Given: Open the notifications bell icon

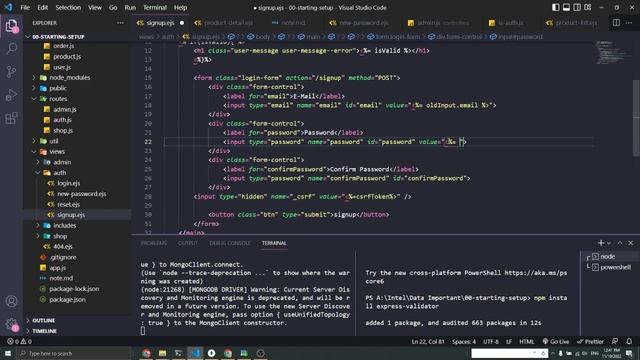Looking at the screenshot, I should (x=629, y=342).
